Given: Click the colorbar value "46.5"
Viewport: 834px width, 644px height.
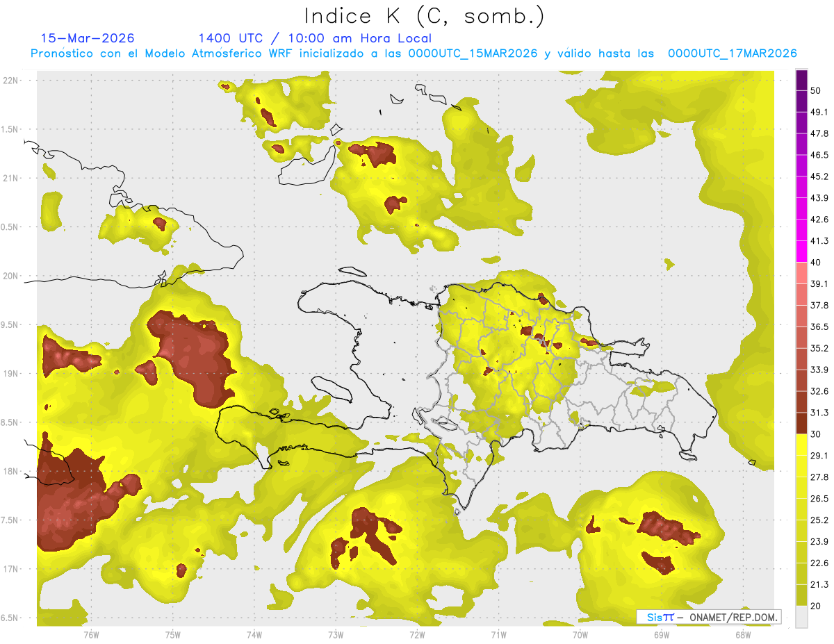Looking at the screenshot, I should coord(819,155).
